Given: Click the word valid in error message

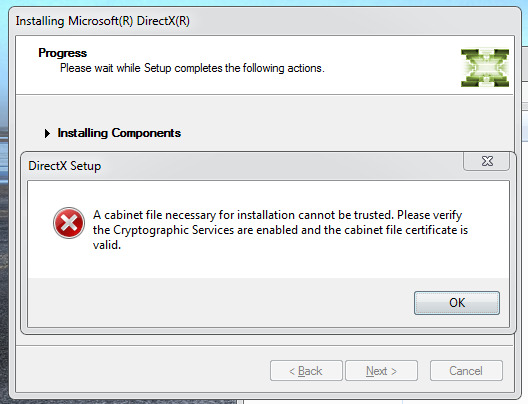Looking at the screenshot, I should tap(107, 245).
